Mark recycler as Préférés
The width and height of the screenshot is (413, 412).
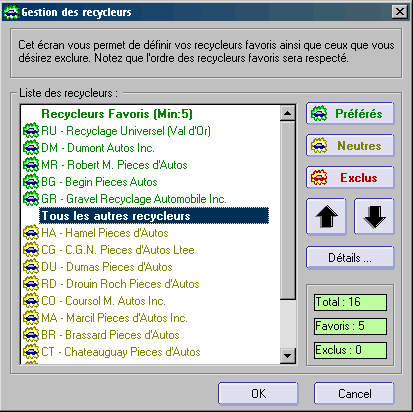tap(350, 114)
